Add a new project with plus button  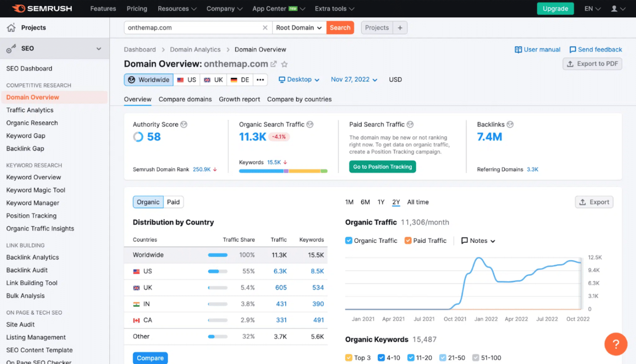[400, 28]
